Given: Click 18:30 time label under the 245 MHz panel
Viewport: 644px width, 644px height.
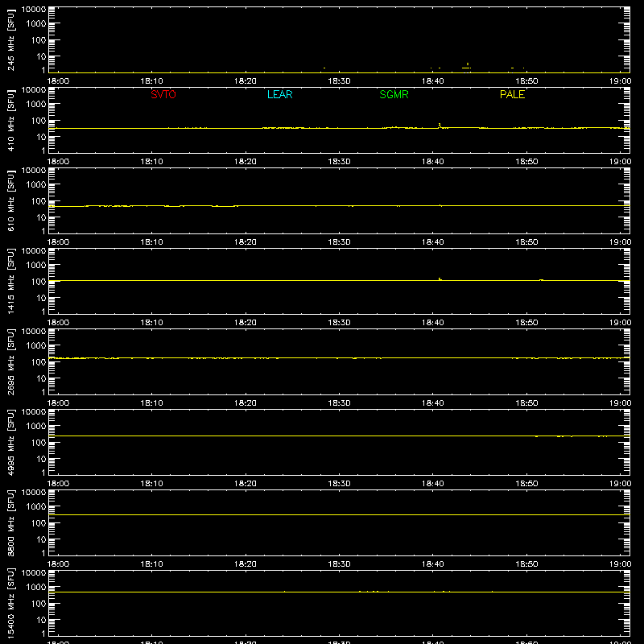Looking at the screenshot, I should (339, 81).
